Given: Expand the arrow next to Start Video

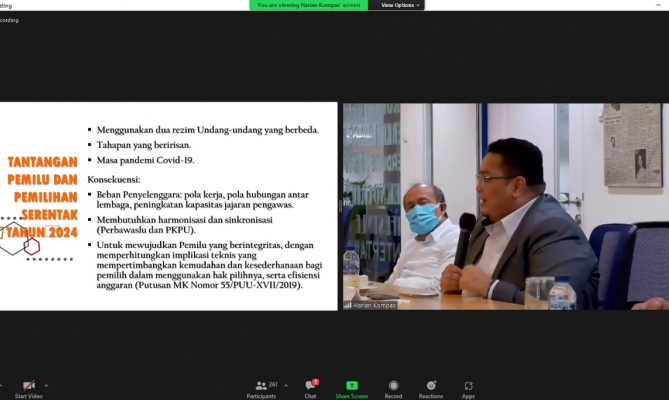Looking at the screenshot, I should (x=46, y=385).
